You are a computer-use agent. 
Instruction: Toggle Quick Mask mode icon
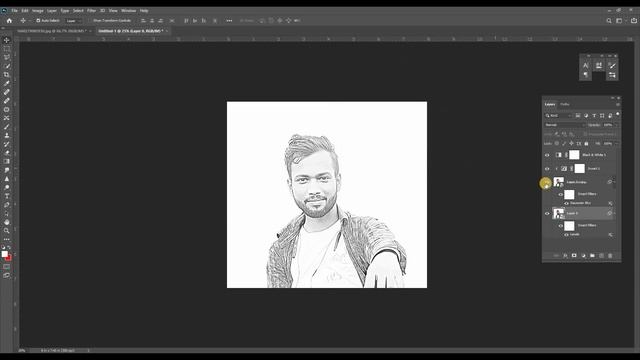click(7, 267)
